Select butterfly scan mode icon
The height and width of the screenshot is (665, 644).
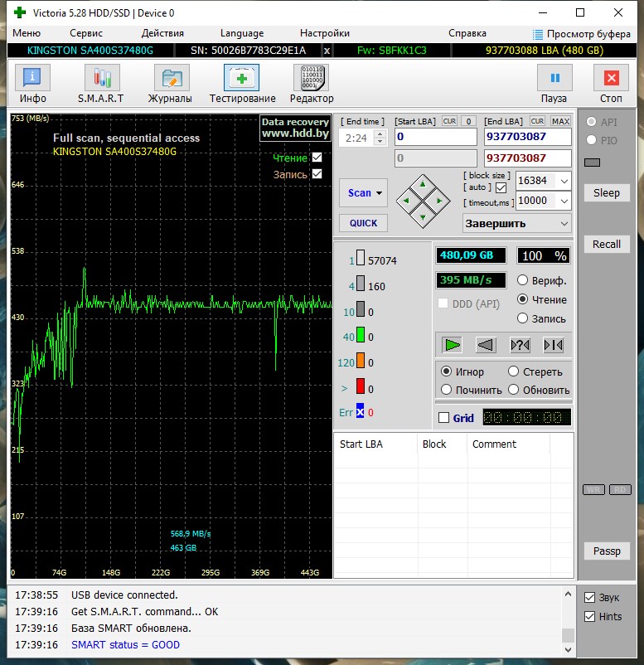pos(554,345)
